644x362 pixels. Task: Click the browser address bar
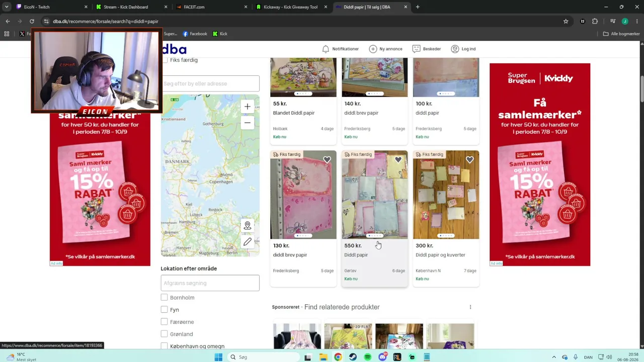click(x=302, y=21)
